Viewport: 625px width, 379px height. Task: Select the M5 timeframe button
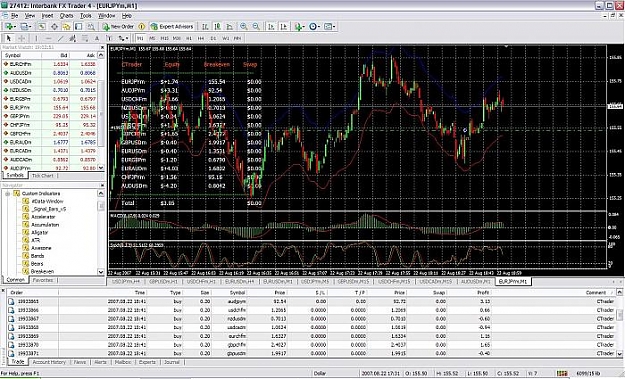(152, 38)
